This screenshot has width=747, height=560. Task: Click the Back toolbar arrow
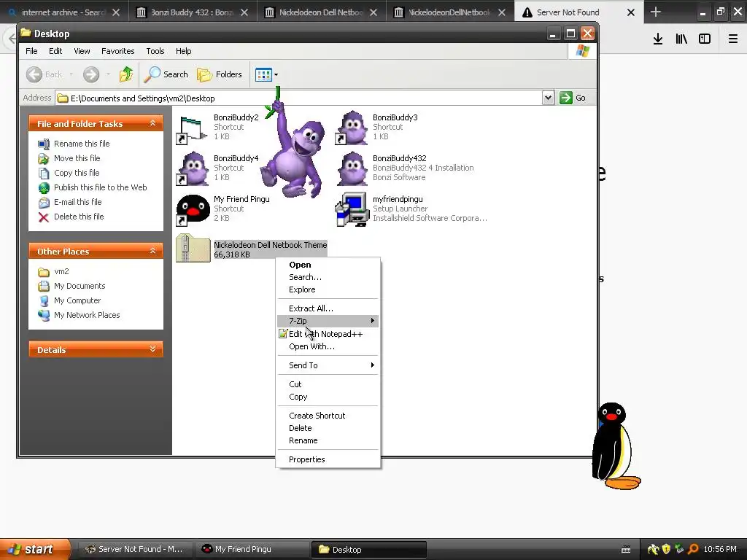(x=34, y=74)
